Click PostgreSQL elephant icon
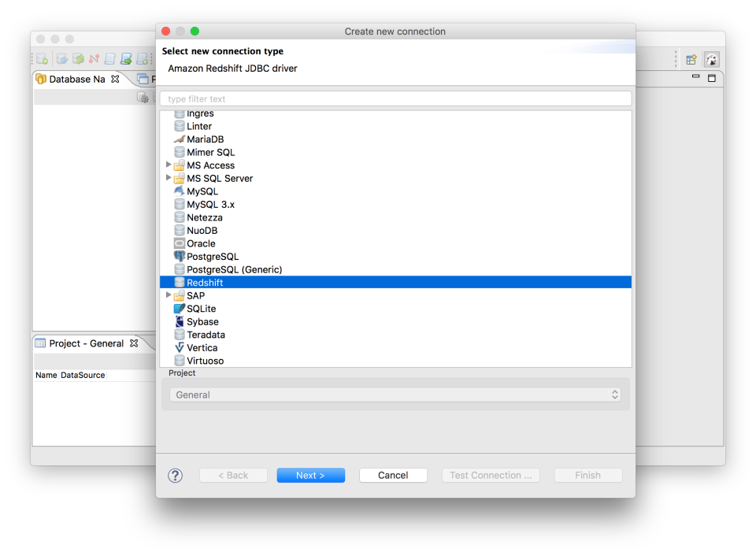Image resolution: width=756 pixels, height=556 pixels. click(x=180, y=256)
